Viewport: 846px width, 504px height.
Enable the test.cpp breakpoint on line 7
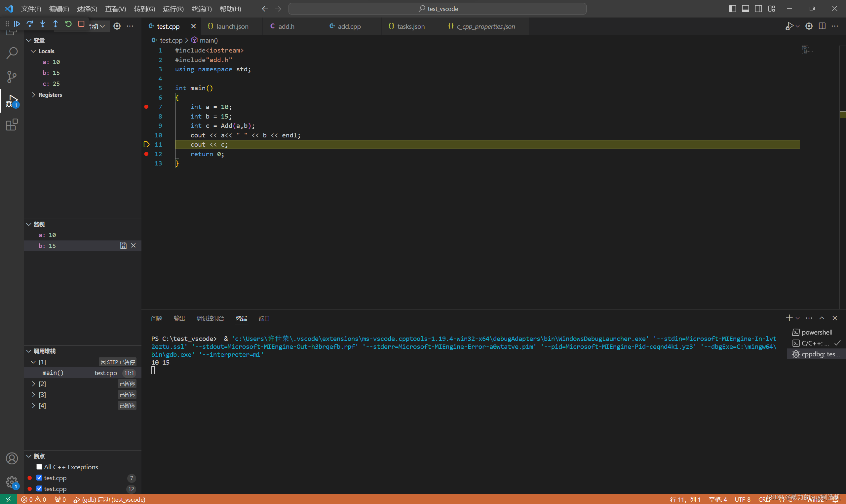(40, 478)
